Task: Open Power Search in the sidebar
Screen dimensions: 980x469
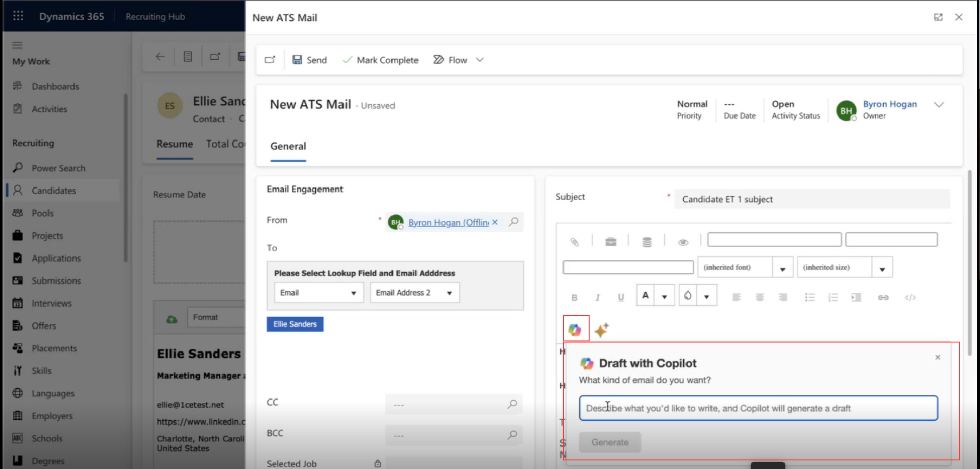Action: click(58, 168)
